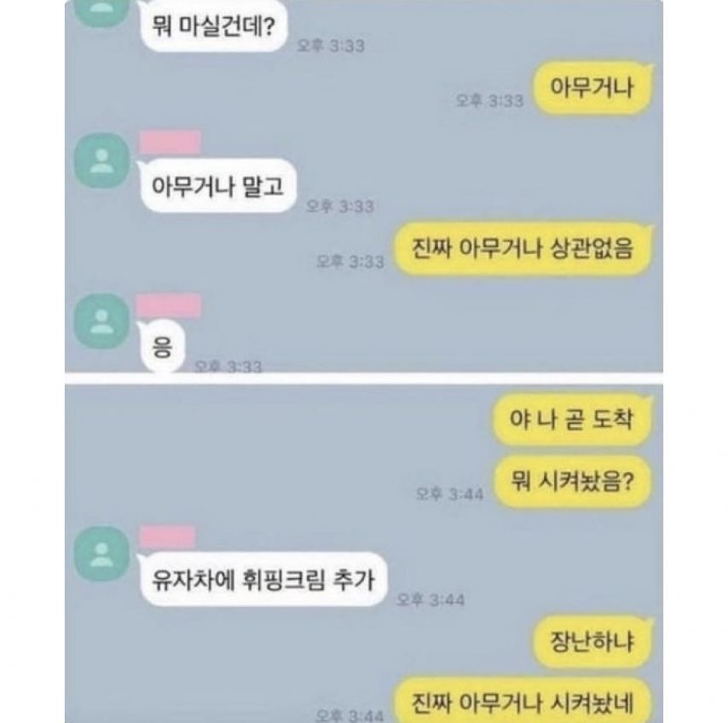The height and width of the screenshot is (723, 728).
Task: Click the 오후 3:33 timestamp next to '아무거나'
Action: 489,101
